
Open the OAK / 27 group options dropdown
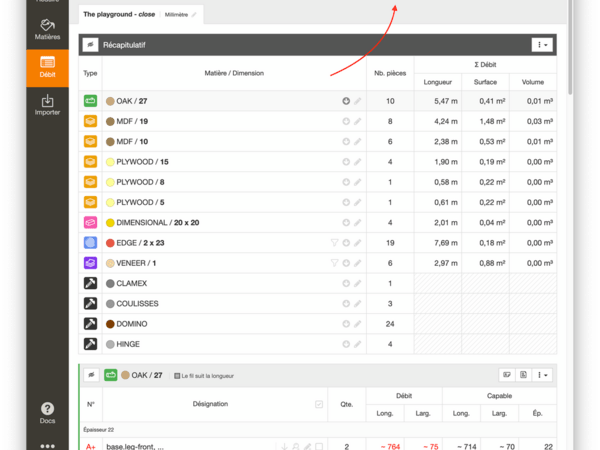(543, 374)
